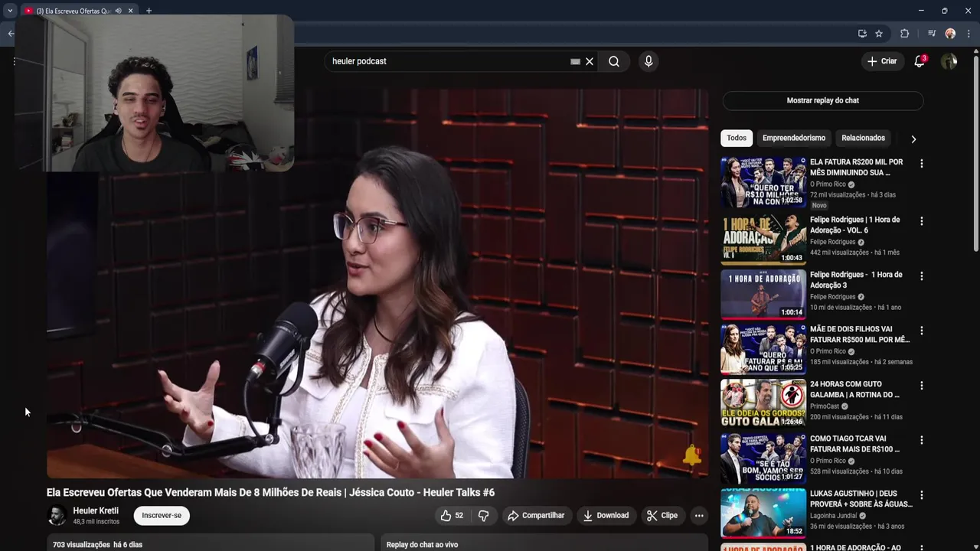Click the Inscrever-se subscribe button
Image resolution: width=980 pixels, height=551 pixels.
[x=162, y=516]
